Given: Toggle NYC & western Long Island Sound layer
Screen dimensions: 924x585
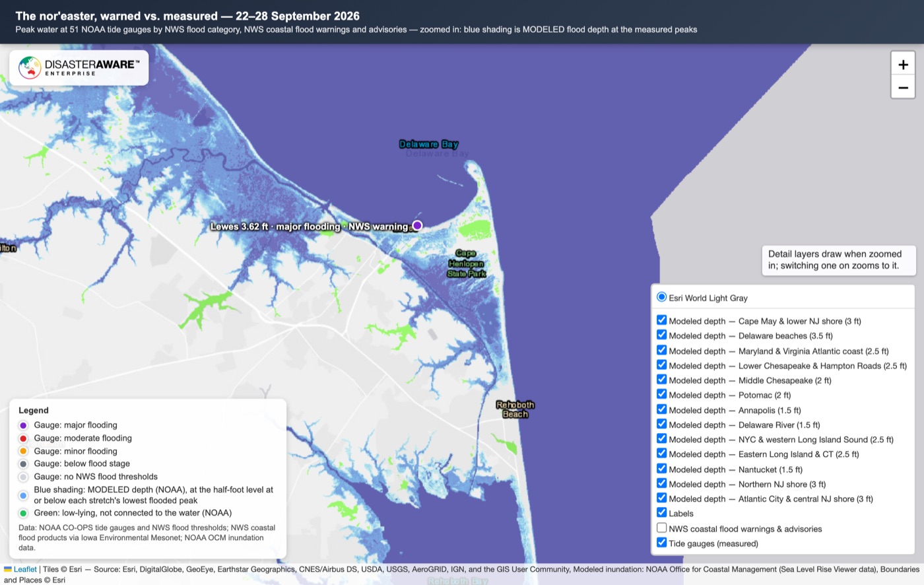Looking at the screenshot, I should (x=662, y=438).
